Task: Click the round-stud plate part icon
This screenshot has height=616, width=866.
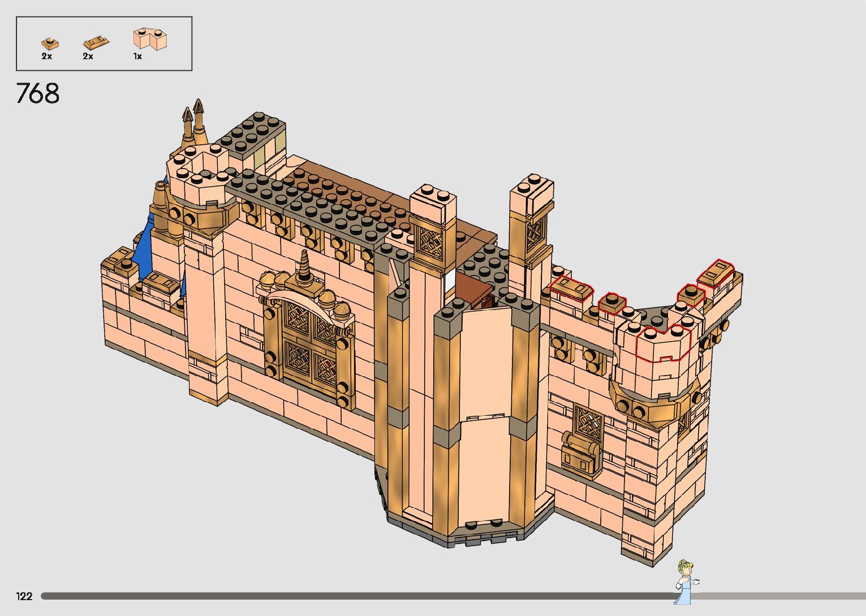Action: [x=49, y=42]
